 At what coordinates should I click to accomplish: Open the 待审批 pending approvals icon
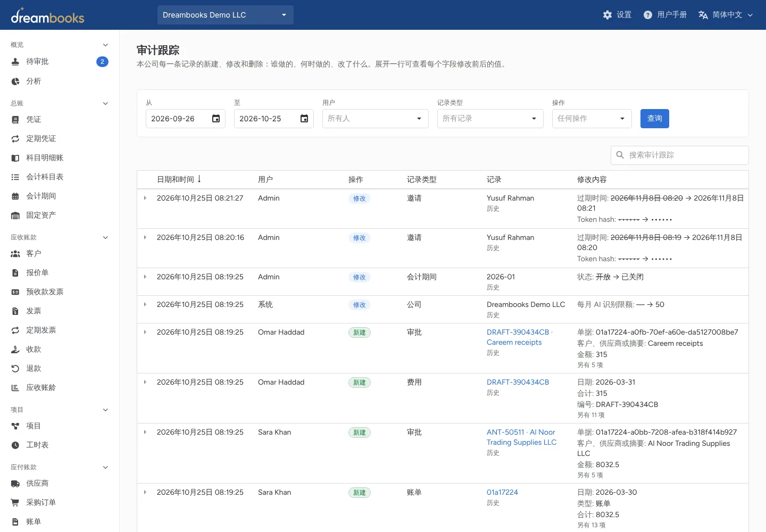(x=15, y=62)
